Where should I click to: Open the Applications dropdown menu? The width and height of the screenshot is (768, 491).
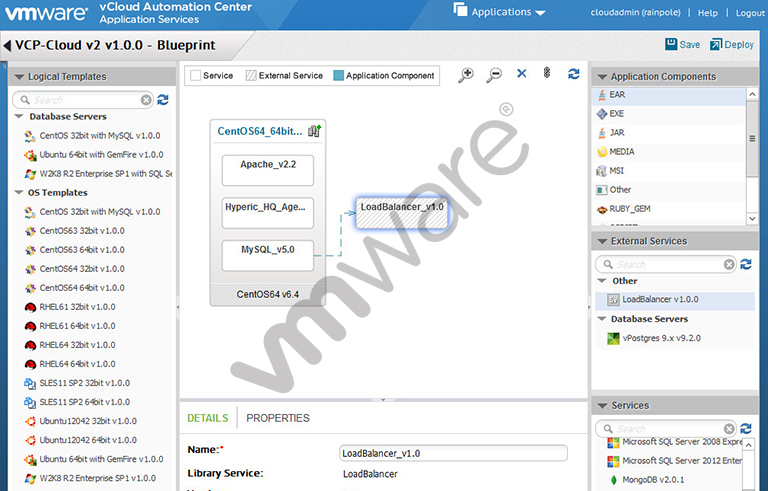(500, 12)
